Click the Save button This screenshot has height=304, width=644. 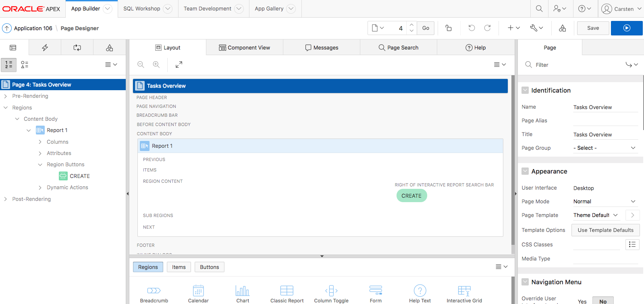tap(593, 28)
